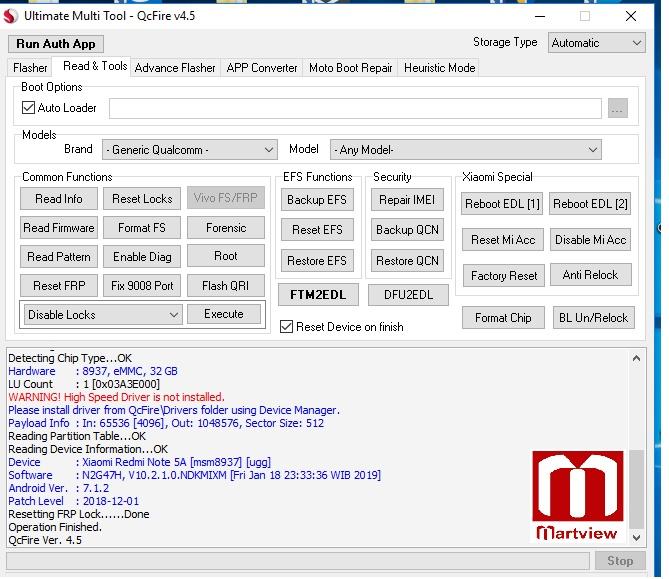Image resolution: width=669 pixels, height=579 pixels.
Task: Click the Read Firmware button
Action: pyautogui.click(x=59, y=228)
